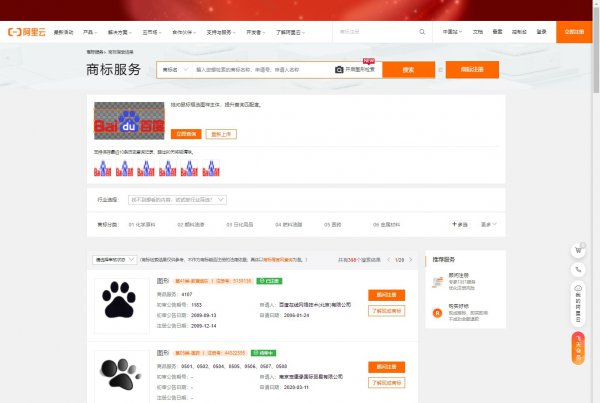Click the magnifier icon in the top search box
This screenshot has width=600, height=403.
click(422, 32)
